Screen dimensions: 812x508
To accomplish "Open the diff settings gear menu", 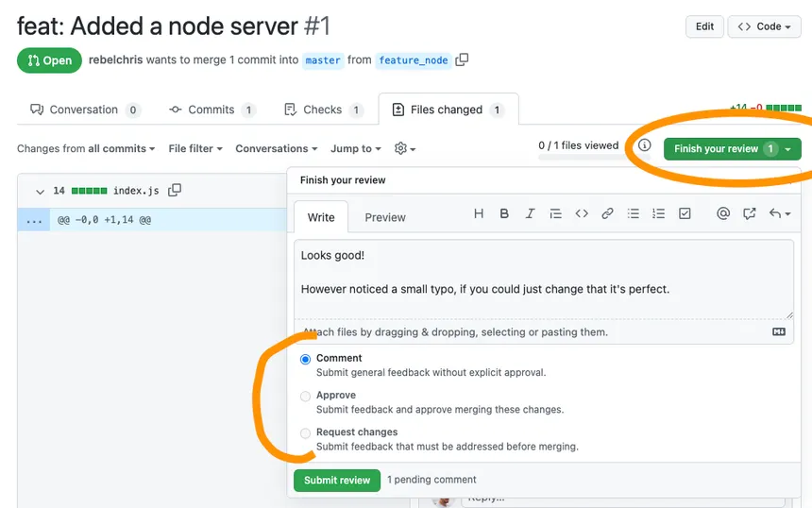I will pos(404,148).
